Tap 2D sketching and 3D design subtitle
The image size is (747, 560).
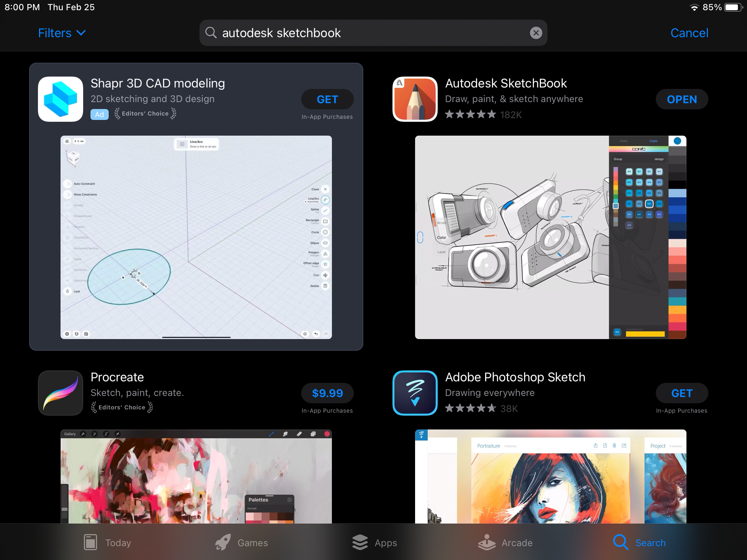pos(152,99)
